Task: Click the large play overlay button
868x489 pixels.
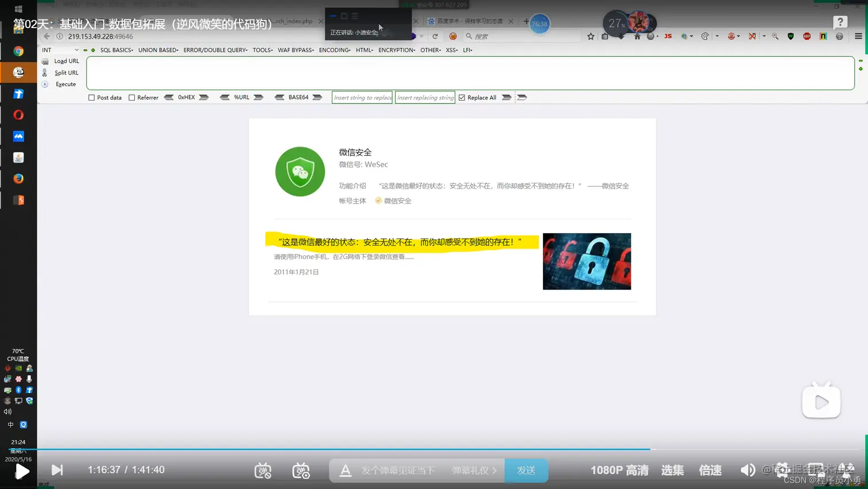Action: pos(821,401)
